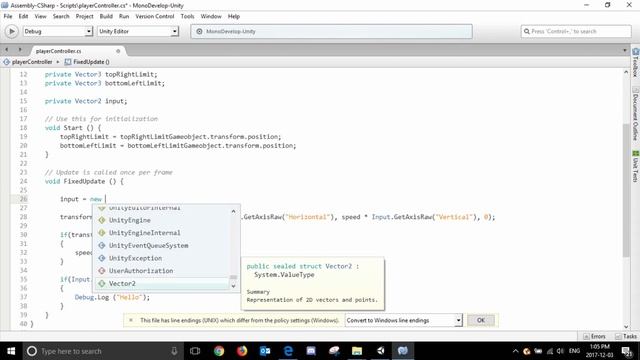Open the Run menu

[x=124, y=16]
